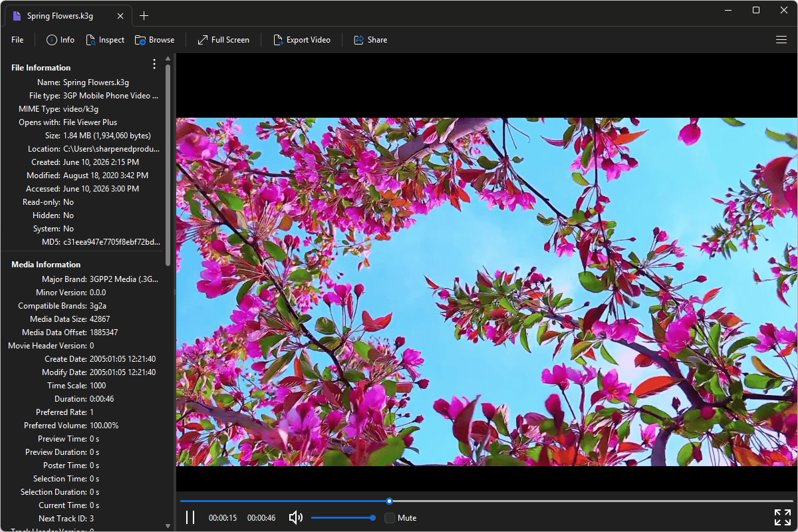Click the elapsed time 00:00:15

223,518
